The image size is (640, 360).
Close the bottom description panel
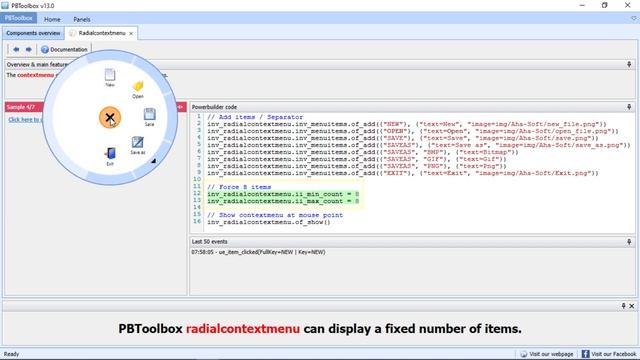(631, 306)
